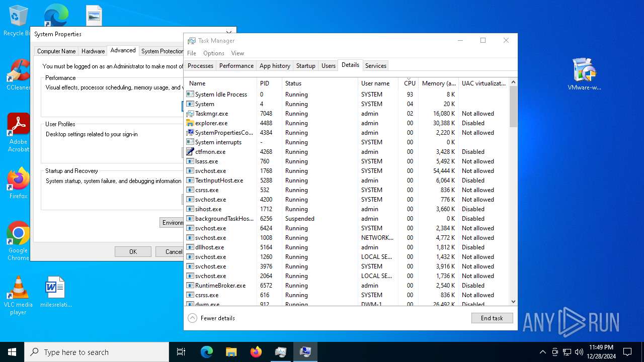Screen dimensions: 644x362
Task: Click the 11:49 PM clock
Action: click(x=601, y=352)
